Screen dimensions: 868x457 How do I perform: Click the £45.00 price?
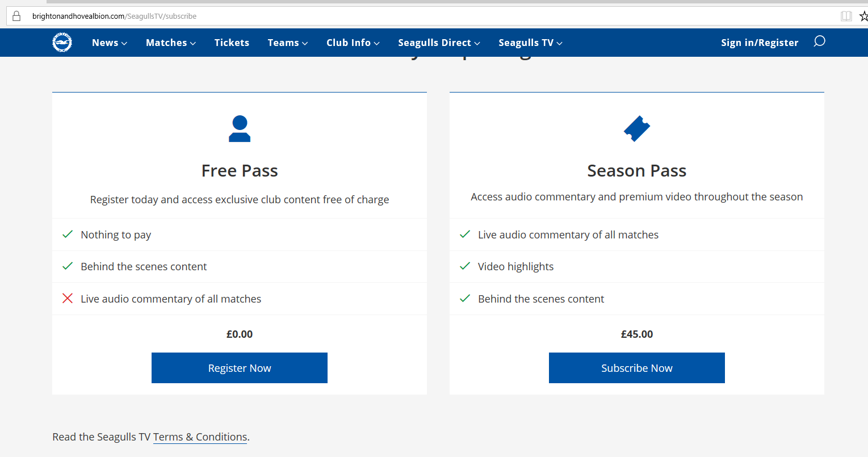637,334
